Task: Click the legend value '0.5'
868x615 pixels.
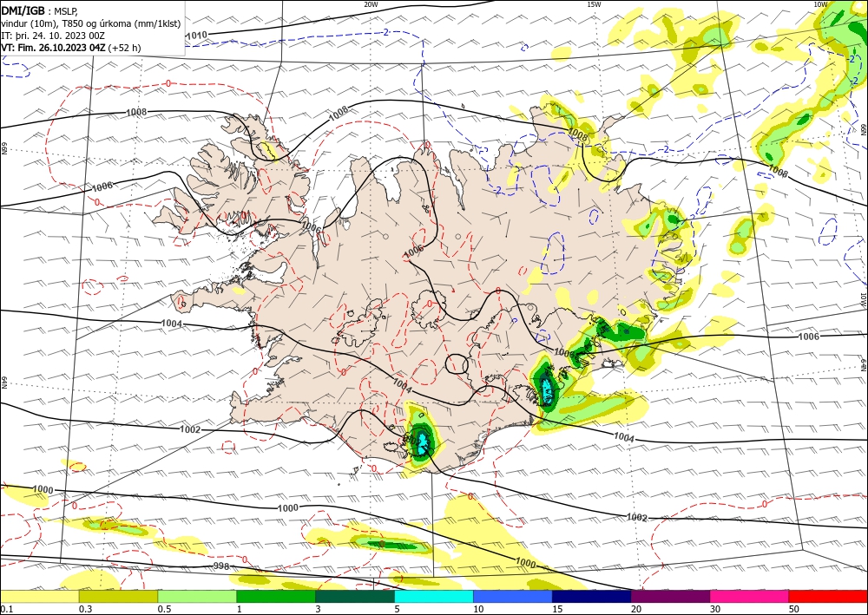Action: [x=164, y=609]
